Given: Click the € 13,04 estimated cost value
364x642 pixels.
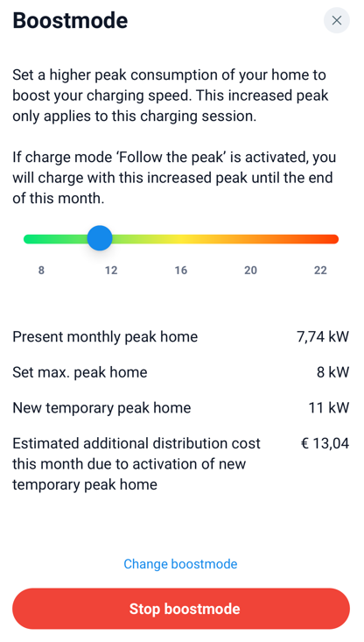Looking at the screenshot, I should click(325, 444).
